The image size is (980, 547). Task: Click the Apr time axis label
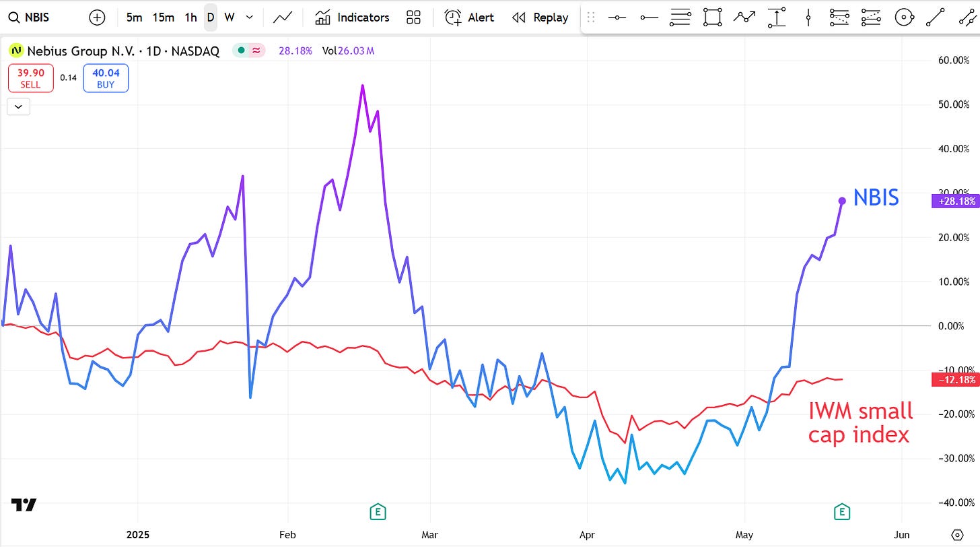pos(587,534)
